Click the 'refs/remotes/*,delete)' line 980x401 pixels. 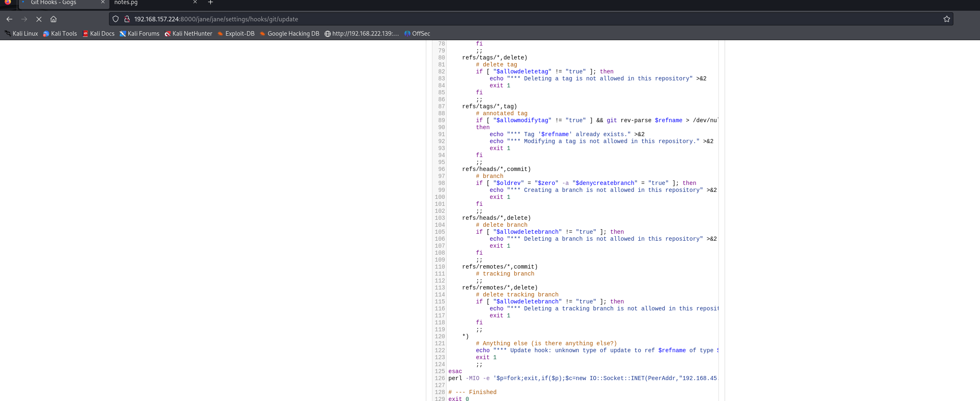click(500, 288)
